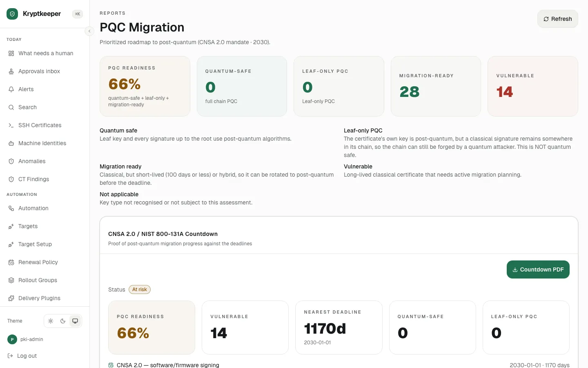Click the pki-admin username

(32, 339)
